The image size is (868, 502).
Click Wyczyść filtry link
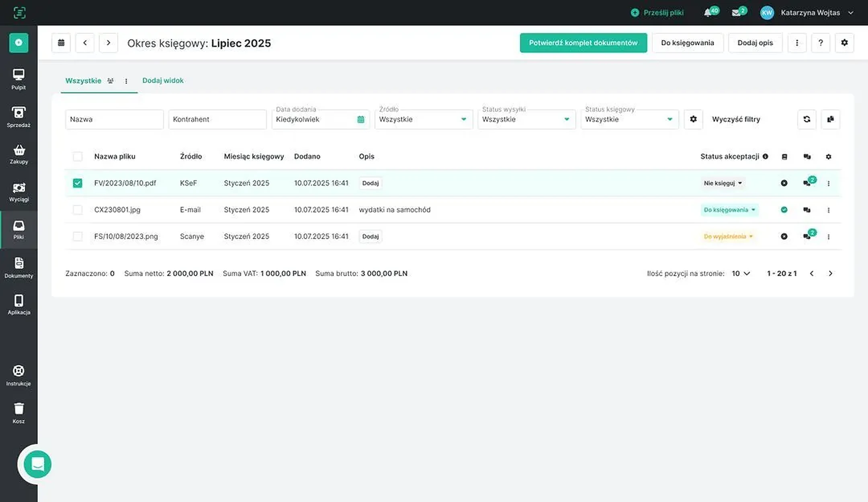point(736,119)
